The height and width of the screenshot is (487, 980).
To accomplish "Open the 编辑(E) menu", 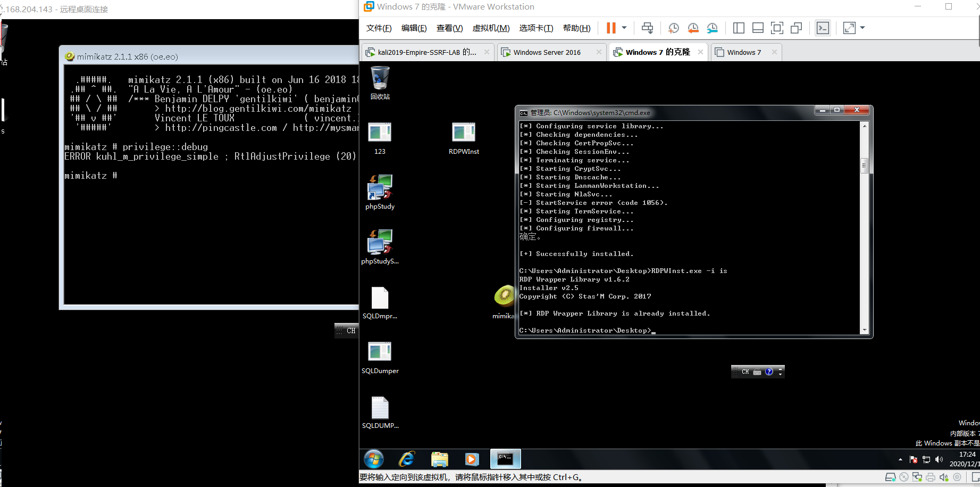I will (x=414, y=28).
